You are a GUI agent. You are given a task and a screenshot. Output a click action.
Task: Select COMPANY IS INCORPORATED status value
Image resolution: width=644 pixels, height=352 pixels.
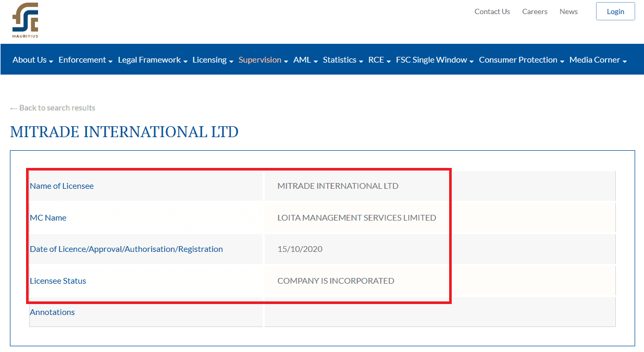pyautogui.click(x=336, y=281)
